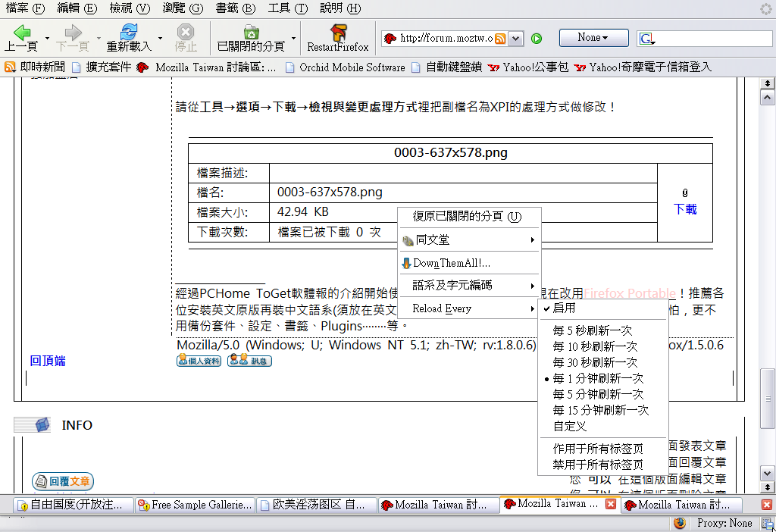Click the Back (上一頁) arrow icon
The image size is (776, 532).
pyautogui.click(x=22, y=33)
